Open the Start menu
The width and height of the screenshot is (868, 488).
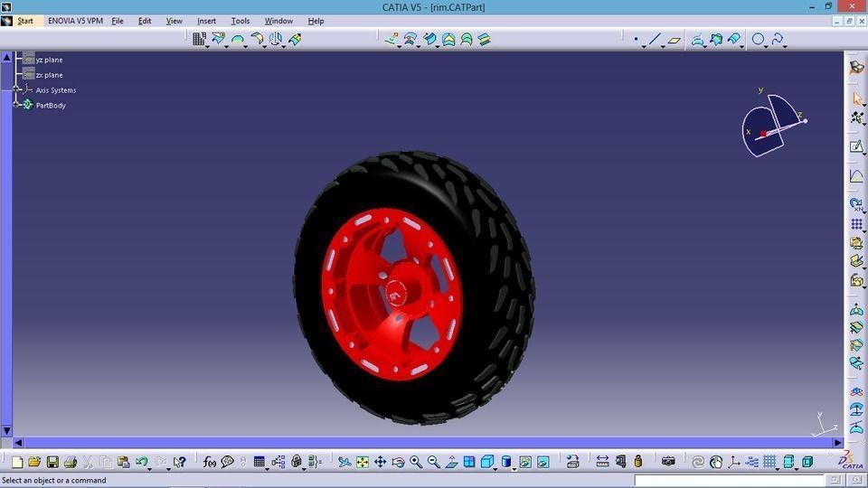coord(25,21)
